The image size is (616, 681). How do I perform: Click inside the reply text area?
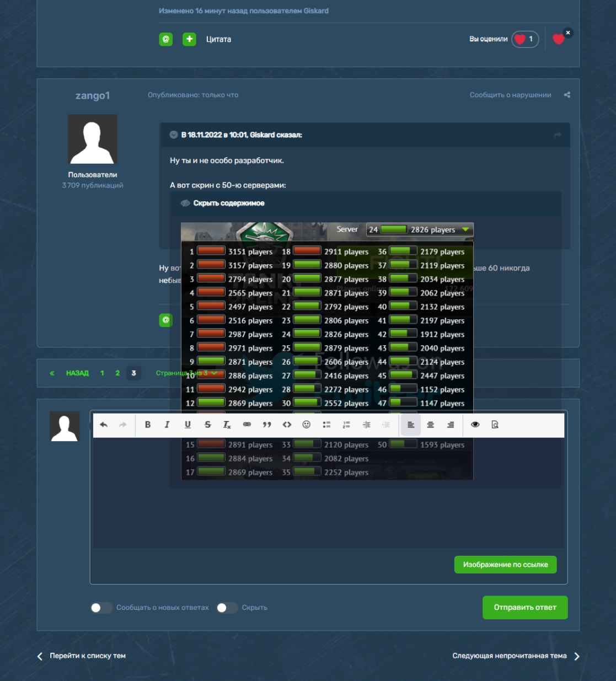pyautogui.click(x=329, y=494)
